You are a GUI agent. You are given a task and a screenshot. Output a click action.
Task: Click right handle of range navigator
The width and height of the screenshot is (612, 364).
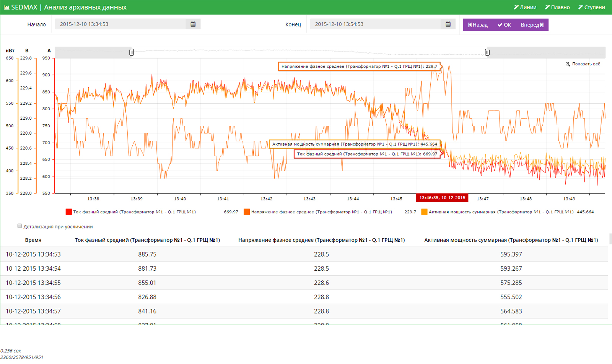pyautogui.click(x=487, y=52)
